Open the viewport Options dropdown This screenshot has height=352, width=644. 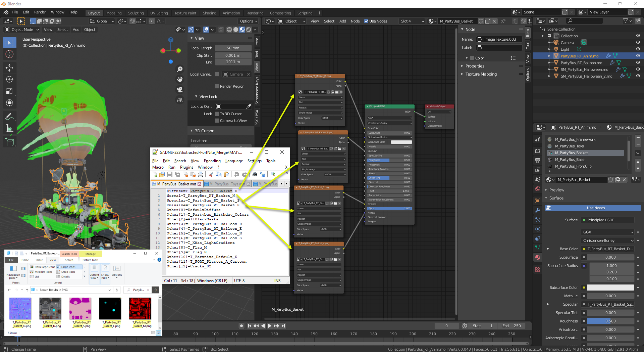point(249,21)
